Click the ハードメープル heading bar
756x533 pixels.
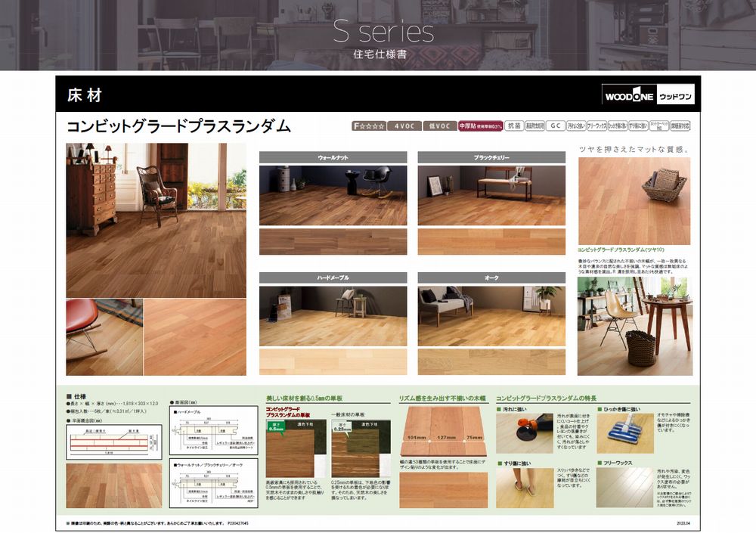point(333,277)
